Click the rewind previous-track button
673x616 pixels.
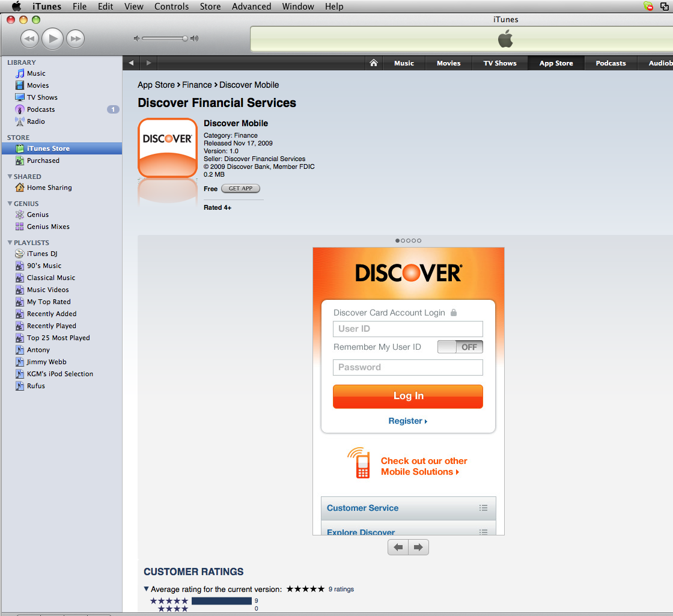click(x=29, y=38)
